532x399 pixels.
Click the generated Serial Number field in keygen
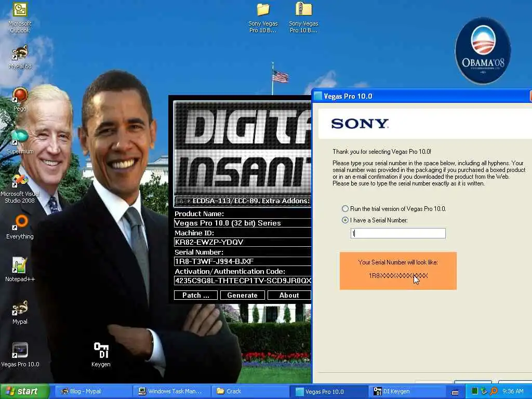pos(242,261)
